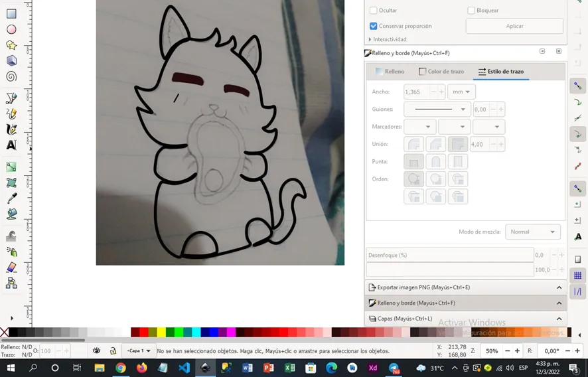Select the Gradient tool

pos(11,167)
